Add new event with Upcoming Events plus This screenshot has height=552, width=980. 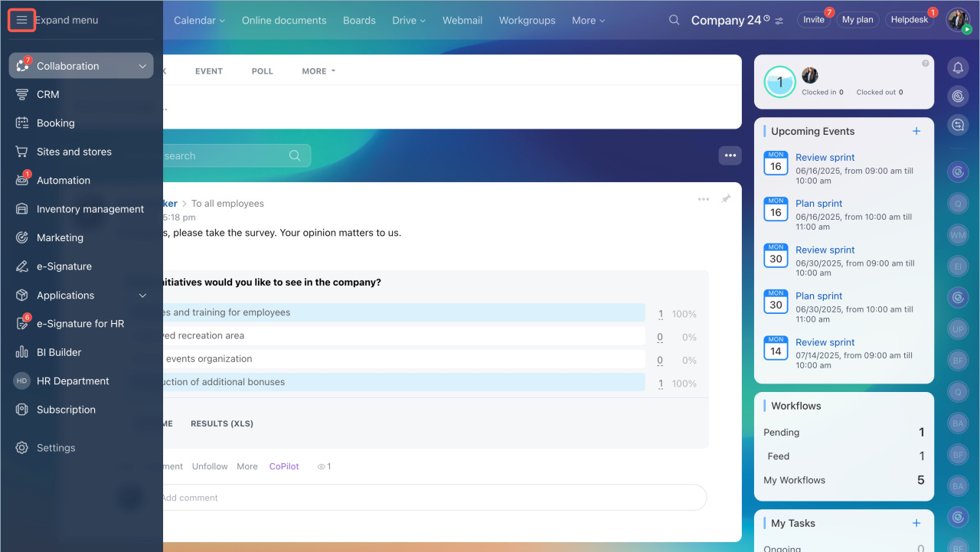(916, 131)
